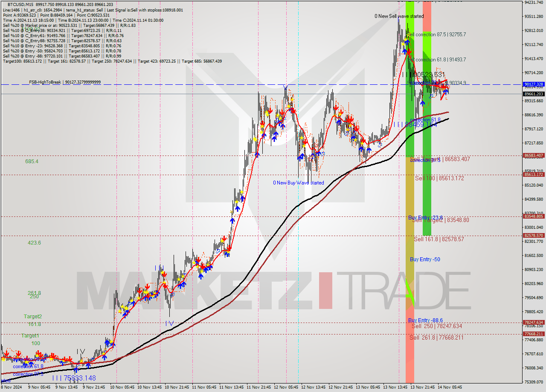
Task: Click the blue 90127.328 price tag
Action: click(x=534, y=84)
